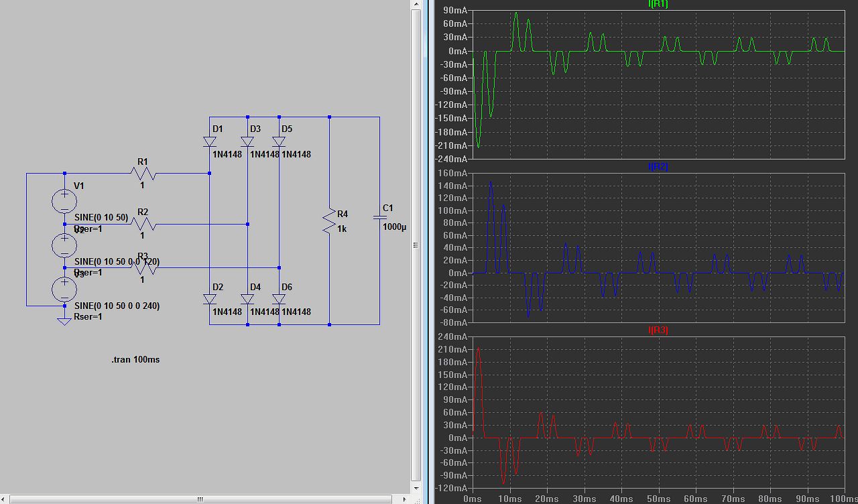Click the schematic horizontal scrollbar thumb

pos(199,499)
